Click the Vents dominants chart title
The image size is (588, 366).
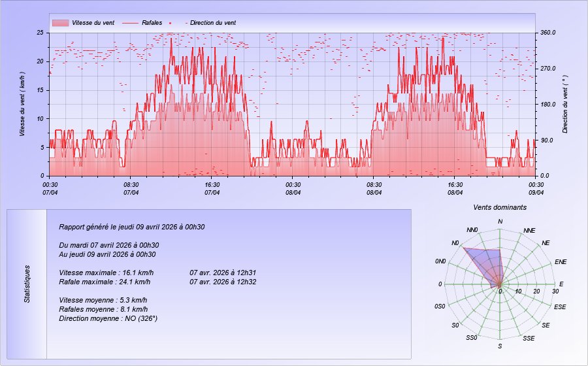[500, 207]
